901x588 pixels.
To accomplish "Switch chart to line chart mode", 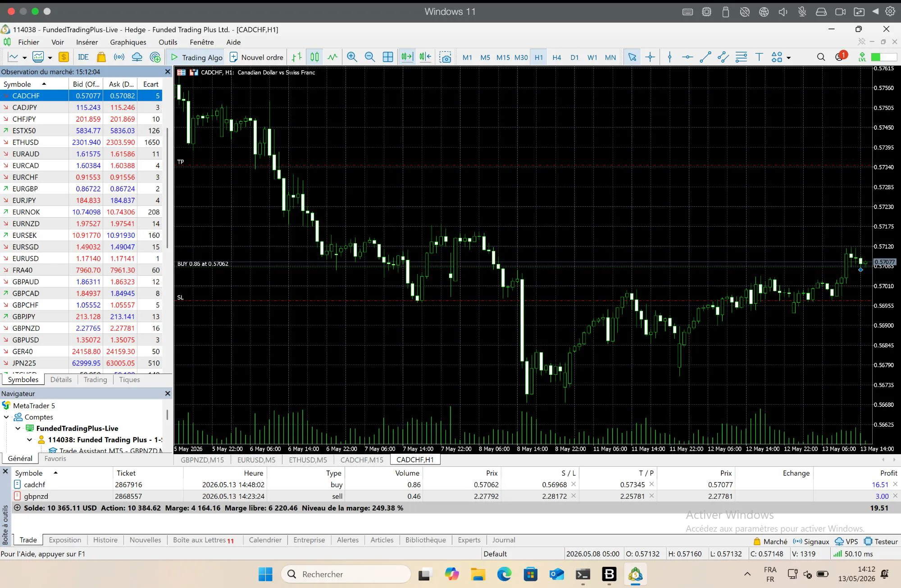I will pyautogui.click(x=332, y=57).
